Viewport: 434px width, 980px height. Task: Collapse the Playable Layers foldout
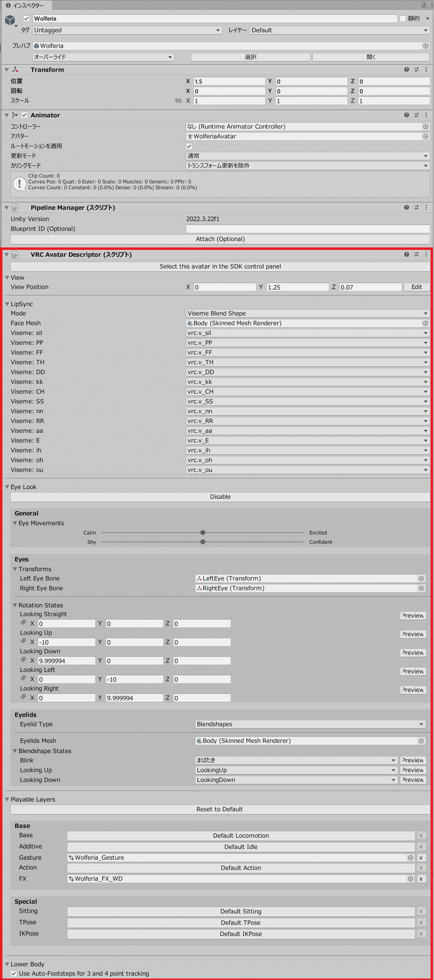7,799
